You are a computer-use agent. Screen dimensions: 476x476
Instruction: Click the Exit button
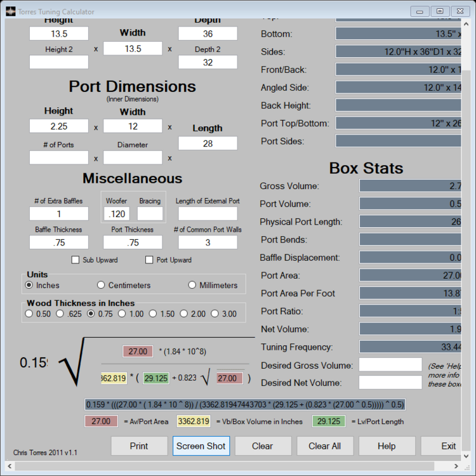pyautogui.click(x=441, y=446)
